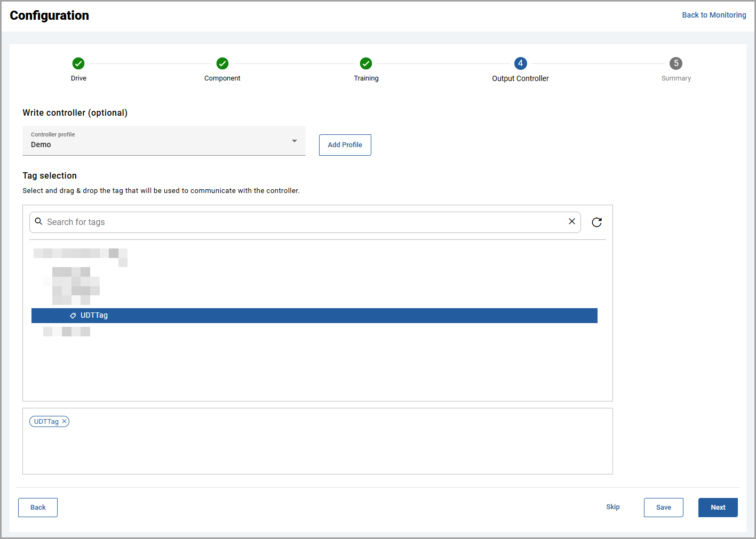
Task: Click the UDTTag chip in drop area
Action: click(46, 422)
